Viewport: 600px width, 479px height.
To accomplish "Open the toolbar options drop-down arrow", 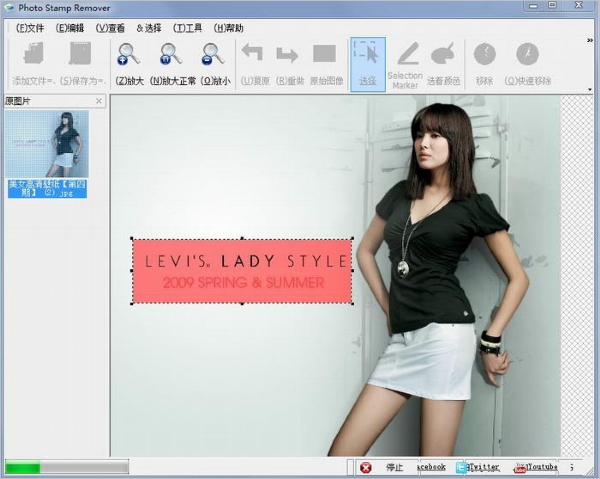I will [x=590, y=90].
